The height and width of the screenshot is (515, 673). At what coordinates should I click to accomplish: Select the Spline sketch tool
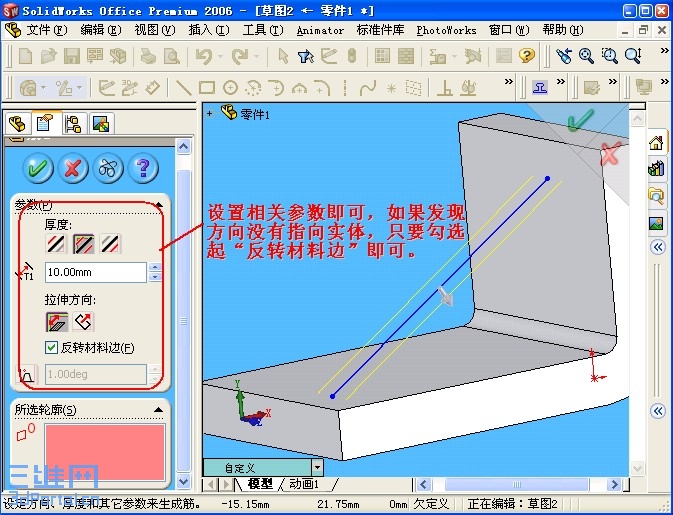point(368,88)
